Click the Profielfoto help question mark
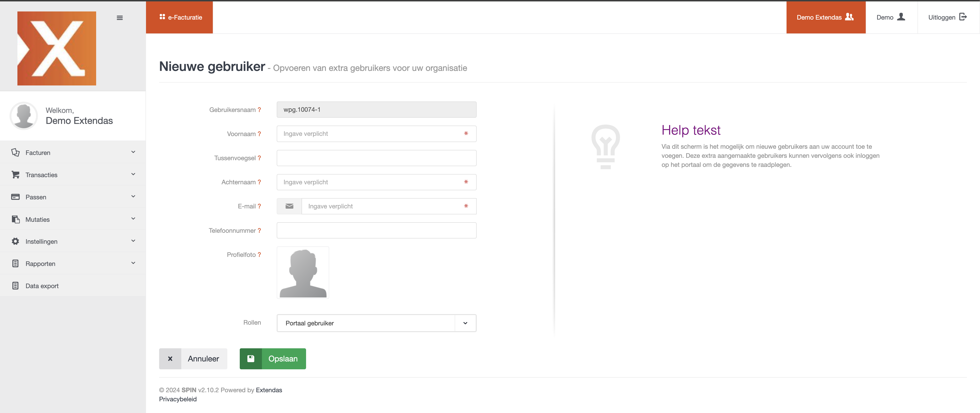Image resolution: width=980 pixels, height=413 pixels. 259,255
